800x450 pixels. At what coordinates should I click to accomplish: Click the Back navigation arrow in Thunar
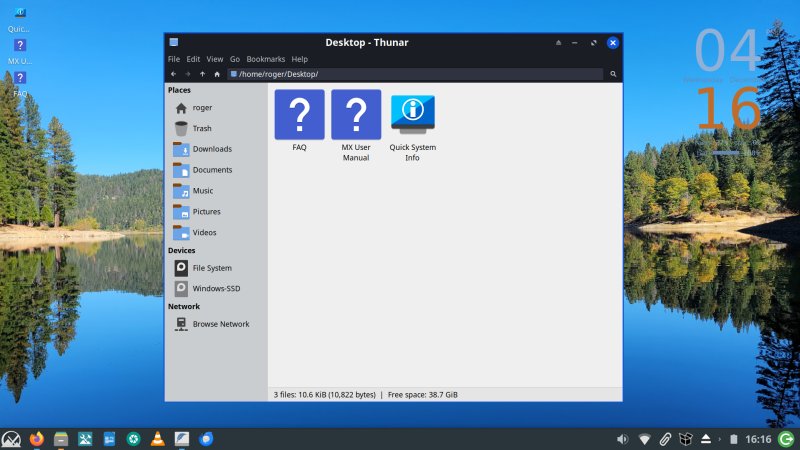click(174, 74)
